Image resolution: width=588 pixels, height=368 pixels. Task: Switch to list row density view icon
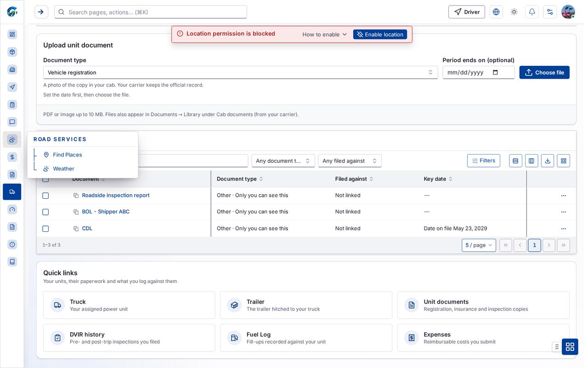click(x=515, y=161)
